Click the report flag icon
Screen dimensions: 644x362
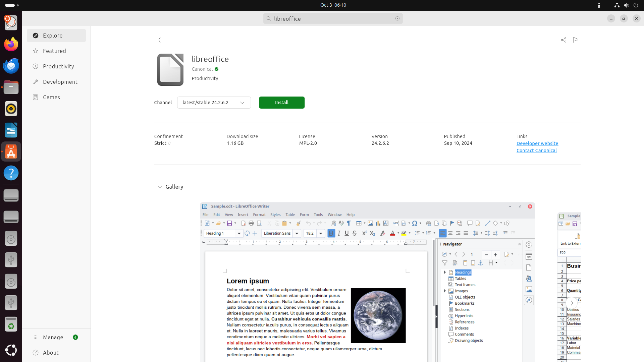(575, 40)
